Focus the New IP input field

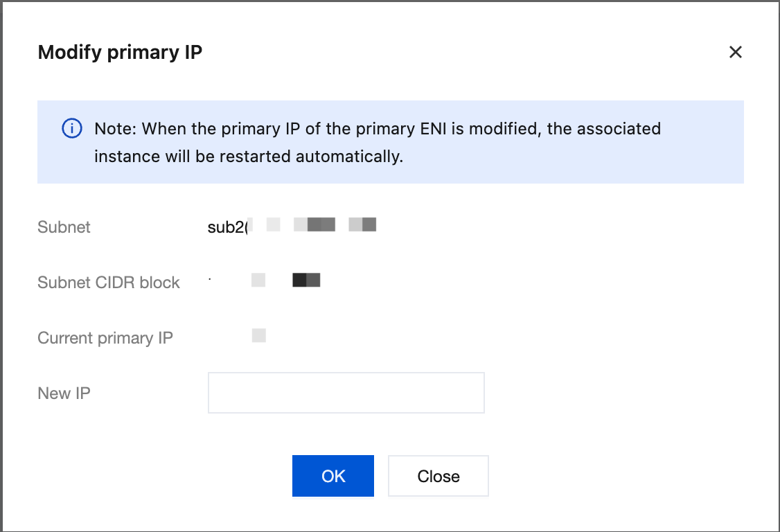pos(346,393)
